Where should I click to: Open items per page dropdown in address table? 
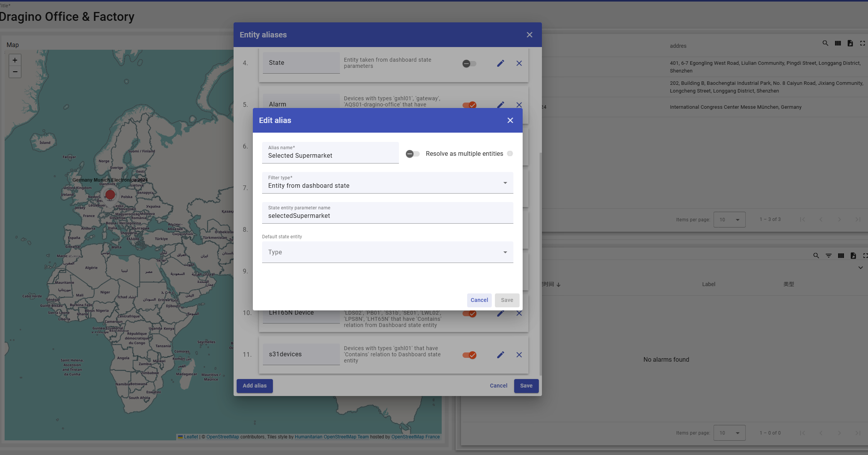729,219
